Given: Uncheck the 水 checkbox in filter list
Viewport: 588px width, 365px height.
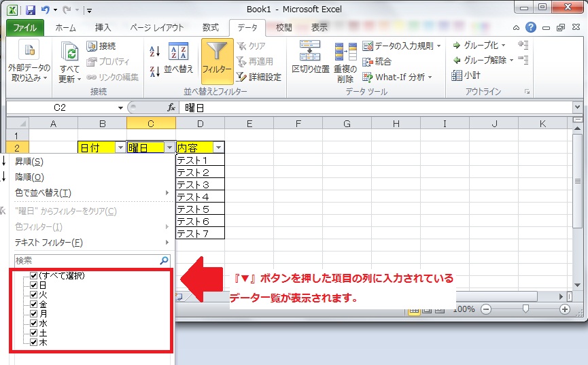Looking at the screenshot, I should click(34, 323).
